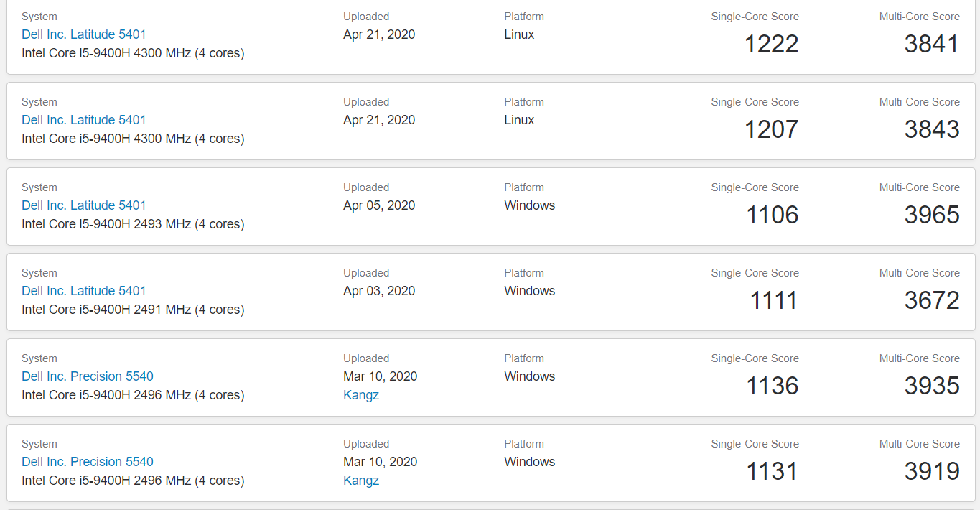Click the 3965 multi-core score value
The width and height of the screenshot is (980, 510).
tap(932, 215)
